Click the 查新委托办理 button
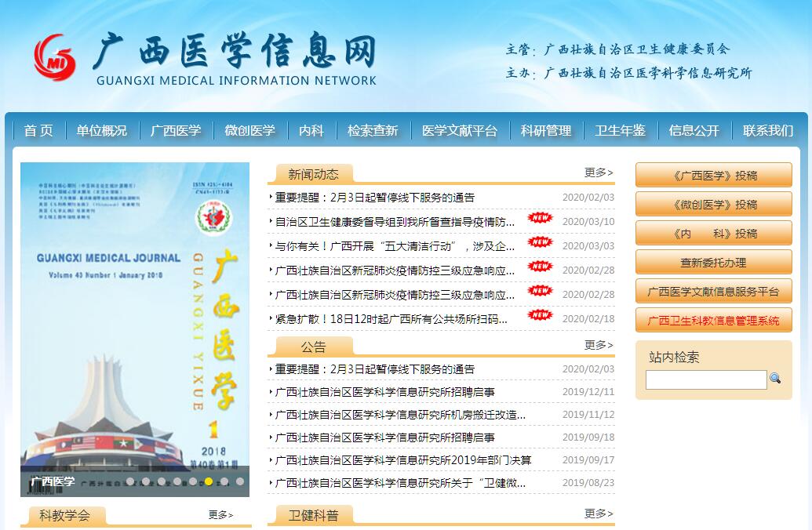 [713, 263]
